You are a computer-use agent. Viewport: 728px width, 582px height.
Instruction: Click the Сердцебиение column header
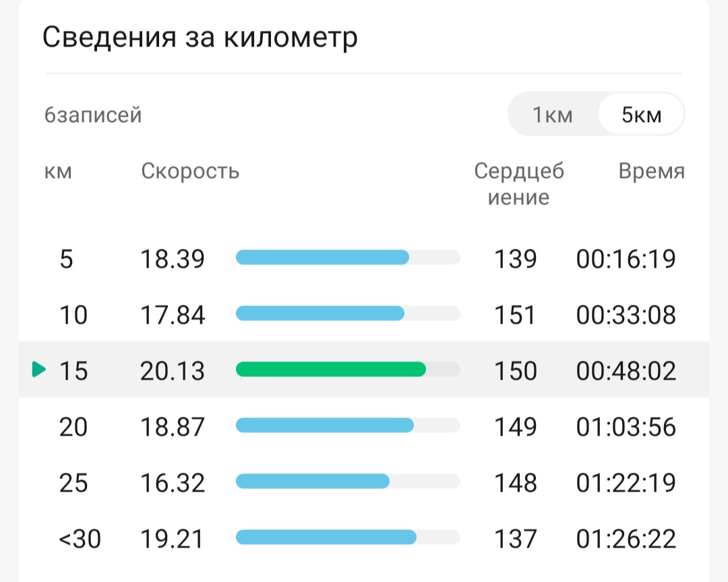pos(519,184)
